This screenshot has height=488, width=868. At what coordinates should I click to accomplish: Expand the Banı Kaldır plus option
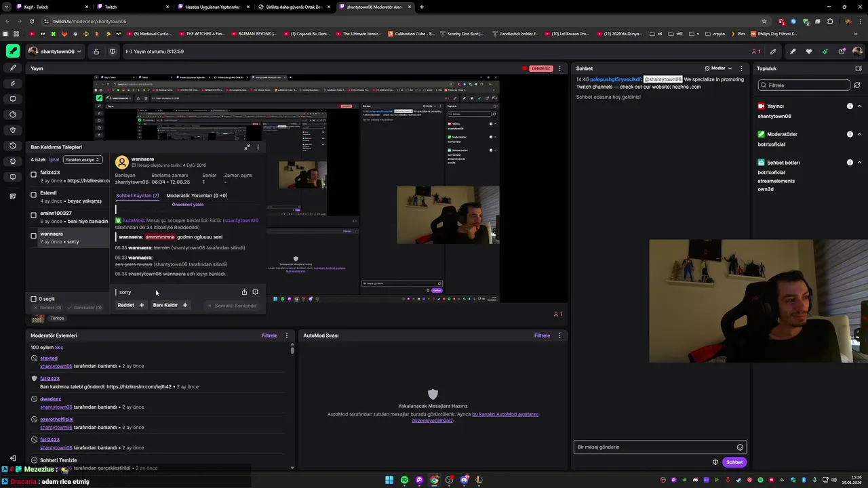[184, 305]
